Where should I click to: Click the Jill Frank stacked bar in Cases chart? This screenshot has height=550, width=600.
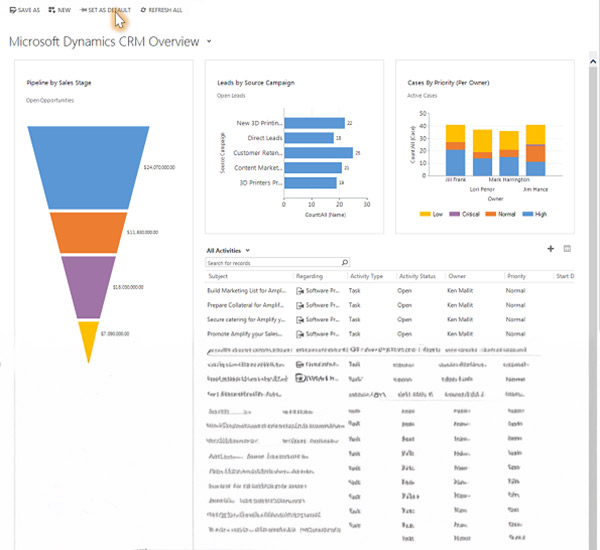[455, 150]
